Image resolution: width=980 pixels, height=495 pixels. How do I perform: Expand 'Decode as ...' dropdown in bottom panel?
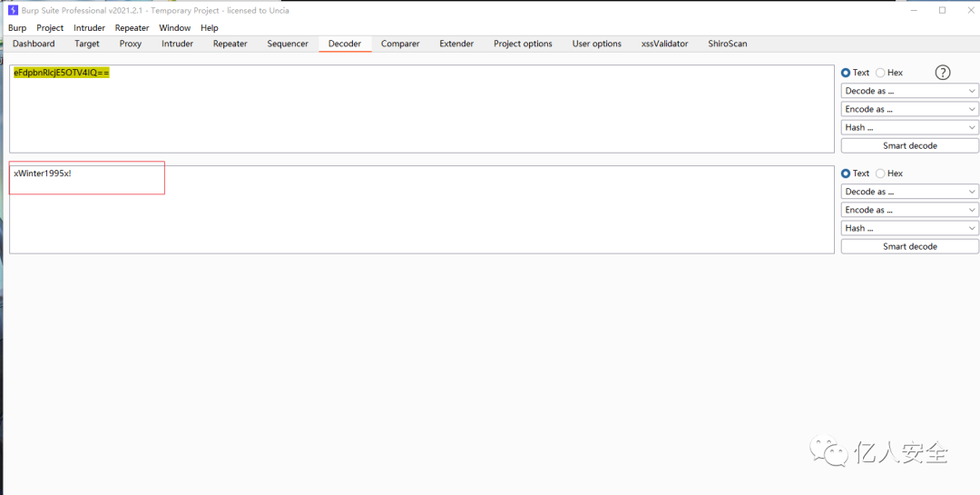909,192
